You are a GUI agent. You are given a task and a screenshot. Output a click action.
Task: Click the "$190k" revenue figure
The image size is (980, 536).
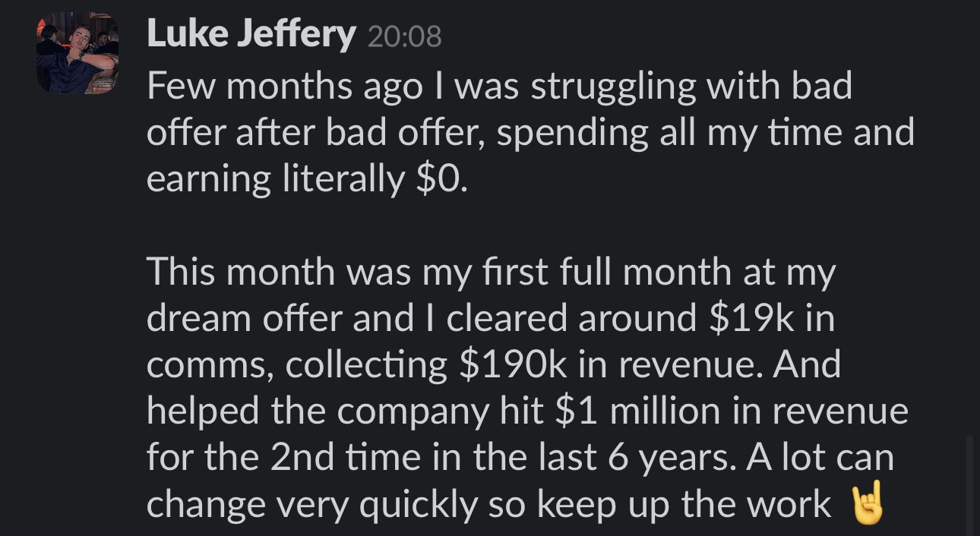(x=513, y=364)
